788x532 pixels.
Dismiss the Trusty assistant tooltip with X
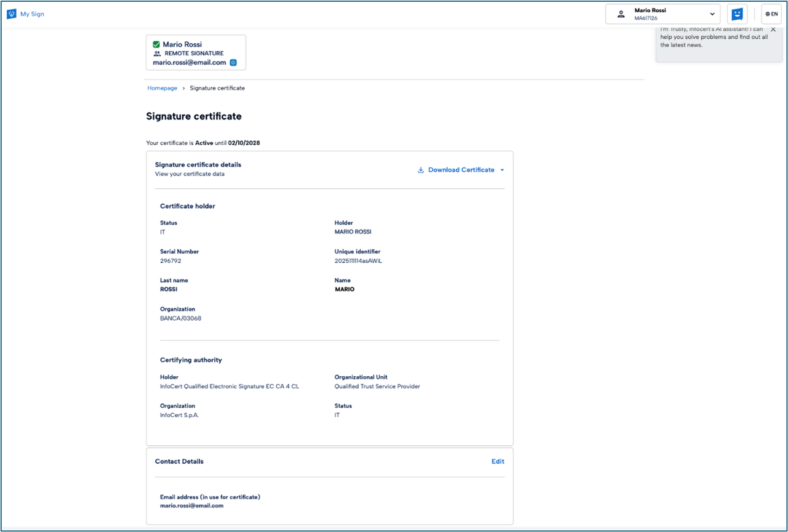773,30
